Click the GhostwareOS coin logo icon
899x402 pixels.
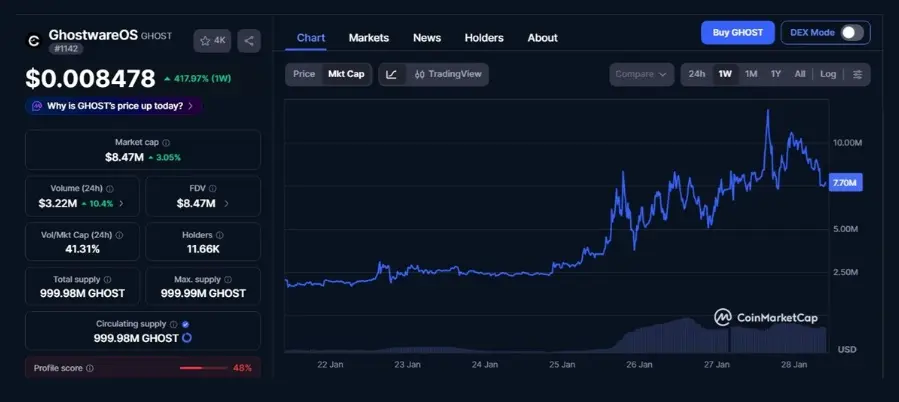[x=34, y=41]
